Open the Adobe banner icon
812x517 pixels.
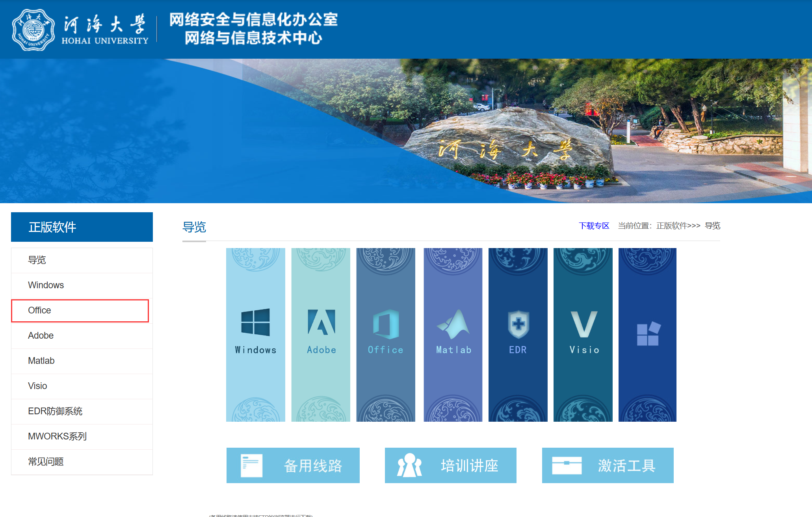pos(321,322)
